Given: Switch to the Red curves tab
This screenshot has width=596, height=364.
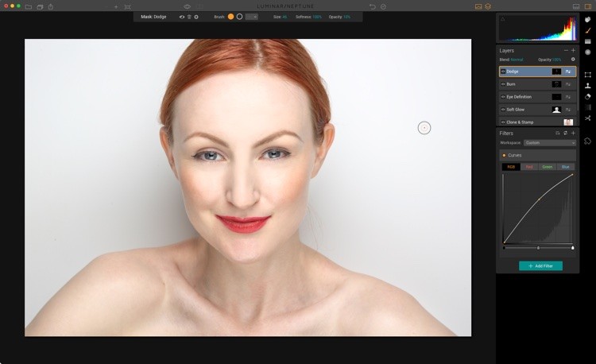Looking at the screenshot, I should (x=529, y=167).
